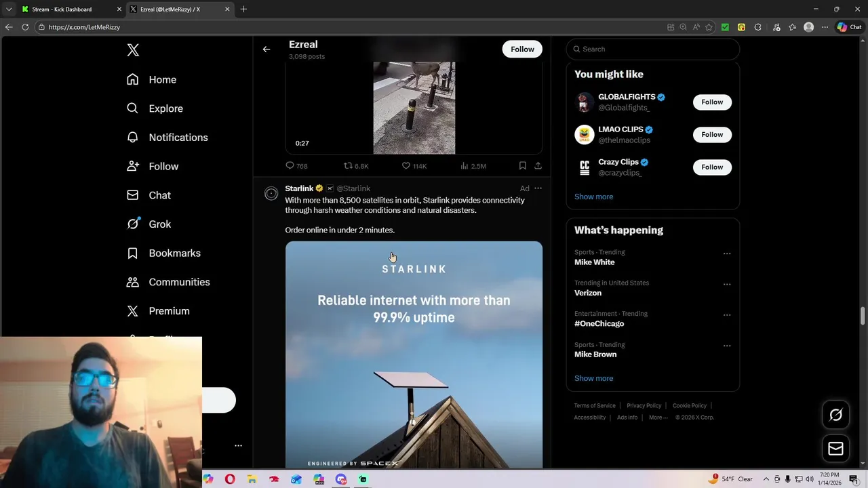868x488 pixels.
Task: Expand the More footer dropdown
Action: click(658, 418)
